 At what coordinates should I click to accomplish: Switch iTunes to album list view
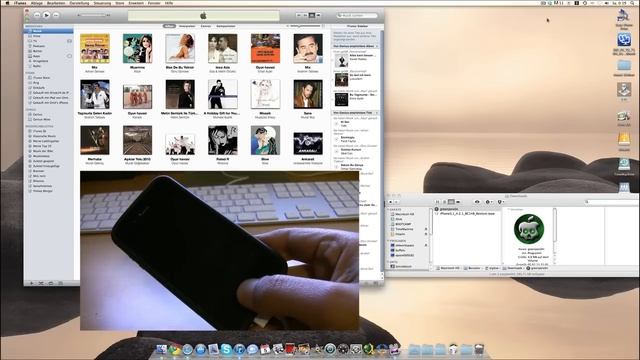click(305, 15)
